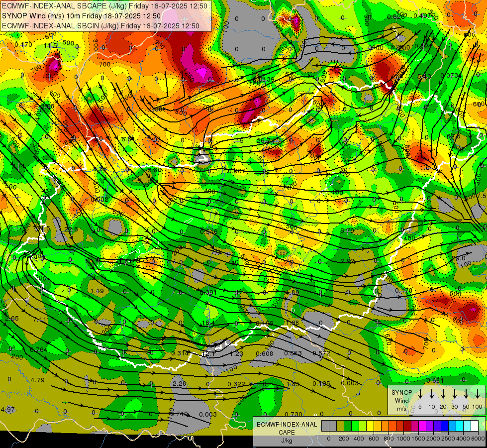Click the map value 4.89
487x448 pixels.
pyautogui.click(x=292, y=292)
